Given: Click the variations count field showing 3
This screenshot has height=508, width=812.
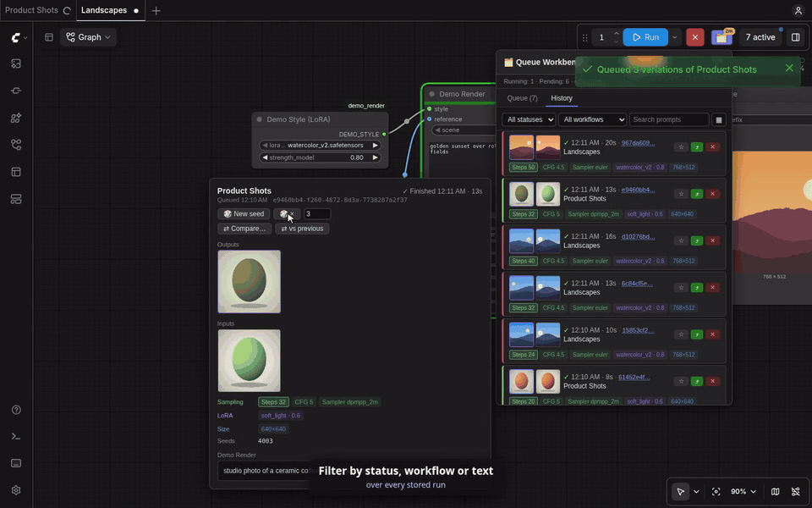Looking at the screenshot, I should point(317,214).
